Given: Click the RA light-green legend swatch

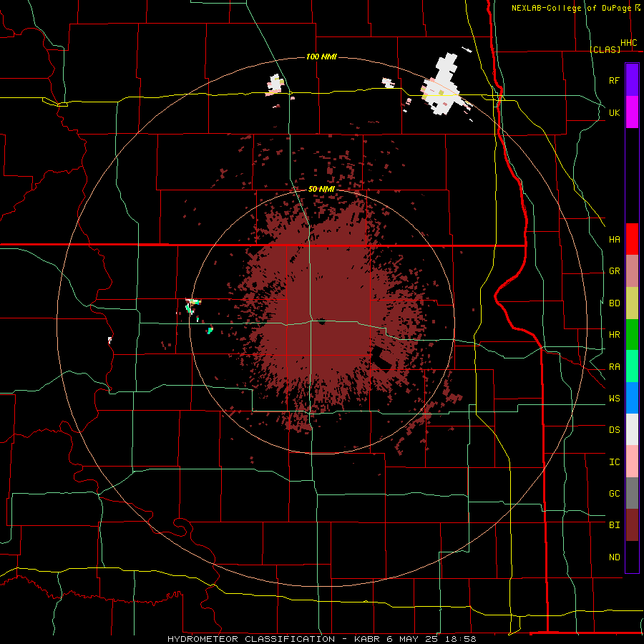Looking at the screenshot, I should 632,366.
